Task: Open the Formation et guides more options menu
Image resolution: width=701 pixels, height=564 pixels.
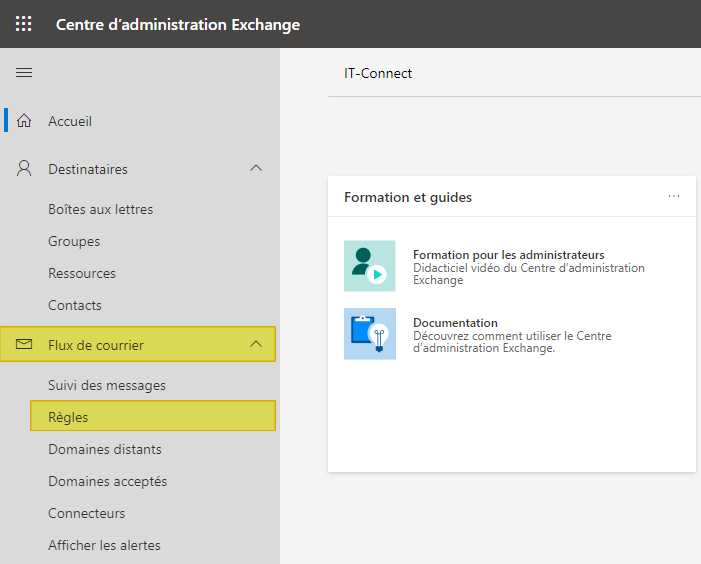Action: point(674,196)
